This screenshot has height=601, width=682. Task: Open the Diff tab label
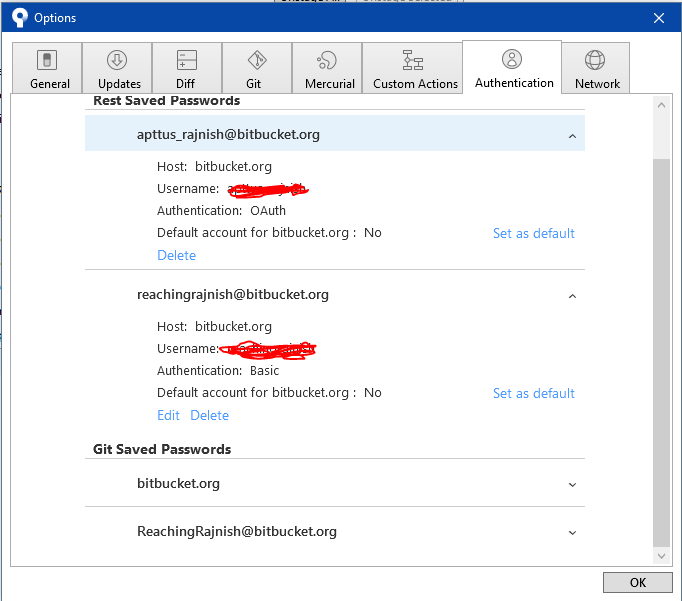point(185,83)
